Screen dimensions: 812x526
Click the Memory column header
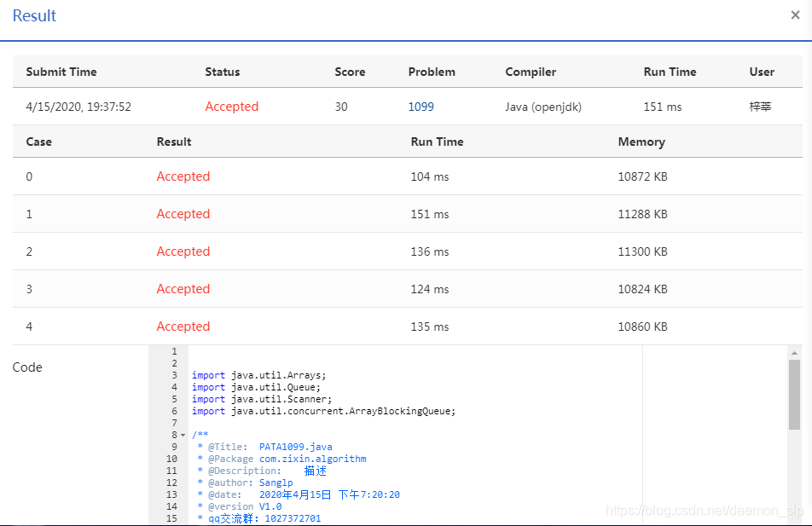click(641, 142)
